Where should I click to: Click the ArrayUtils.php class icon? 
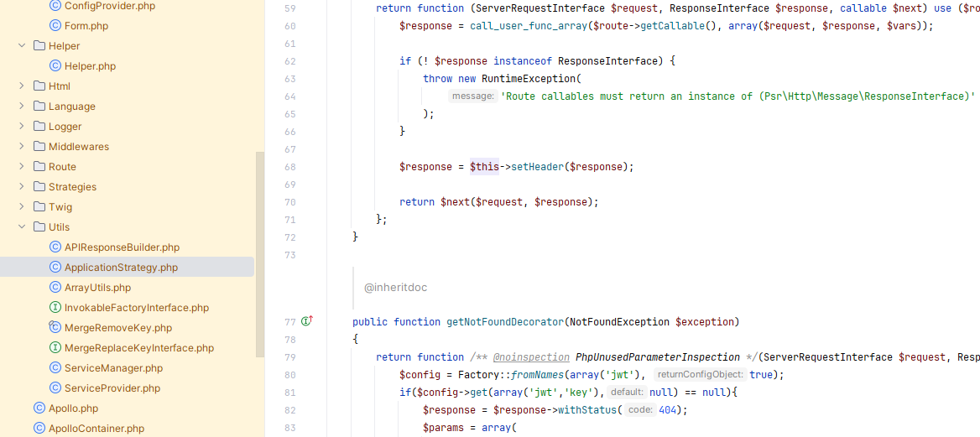click(55, 288)
